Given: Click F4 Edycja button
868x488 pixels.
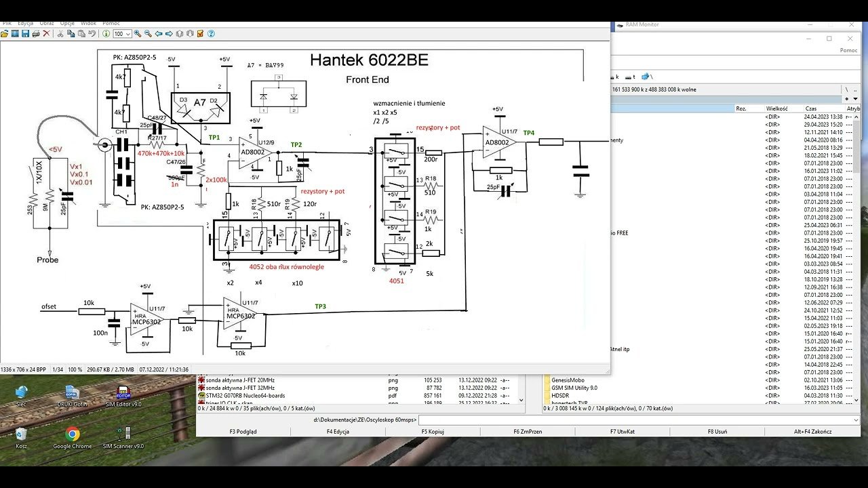Looking at the screenshot, I should pos(338,431).
